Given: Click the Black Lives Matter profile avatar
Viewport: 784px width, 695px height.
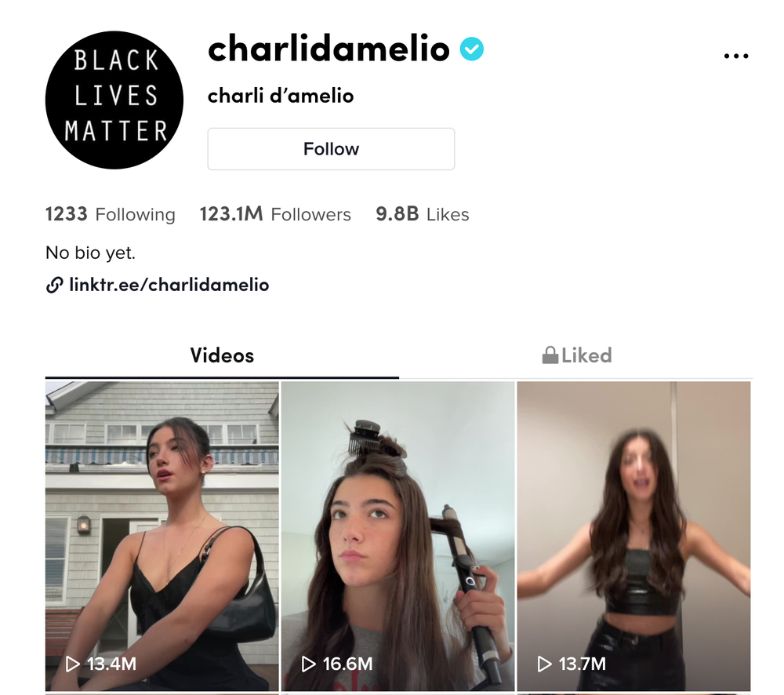Looking at the screenshot, I should point(114,100).
